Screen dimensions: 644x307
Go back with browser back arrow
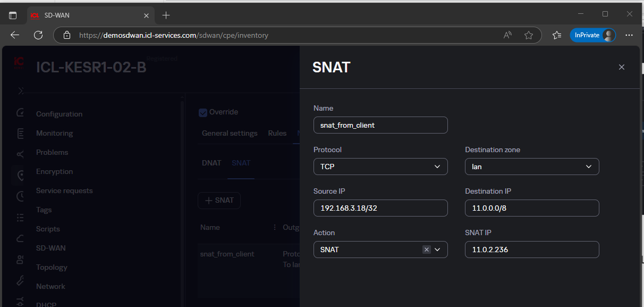[15, 35]
